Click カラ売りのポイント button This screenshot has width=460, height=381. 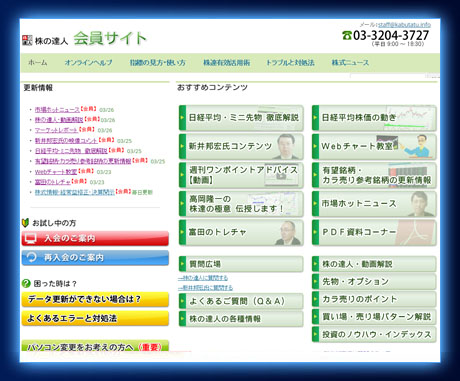(374, 299)
